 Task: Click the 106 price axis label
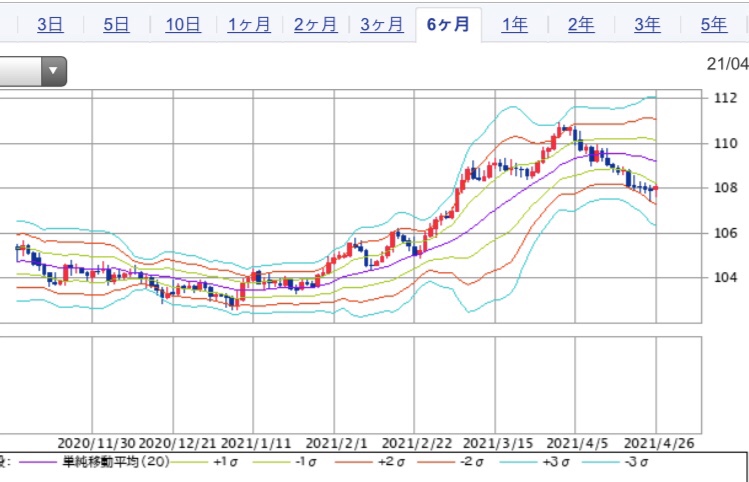(x=726, y=233)
